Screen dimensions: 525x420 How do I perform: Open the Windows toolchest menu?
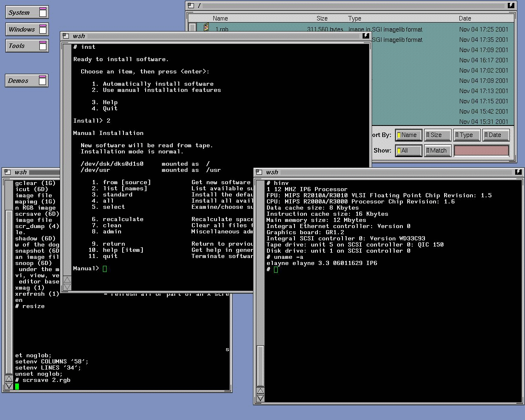[x=27, y=29]
